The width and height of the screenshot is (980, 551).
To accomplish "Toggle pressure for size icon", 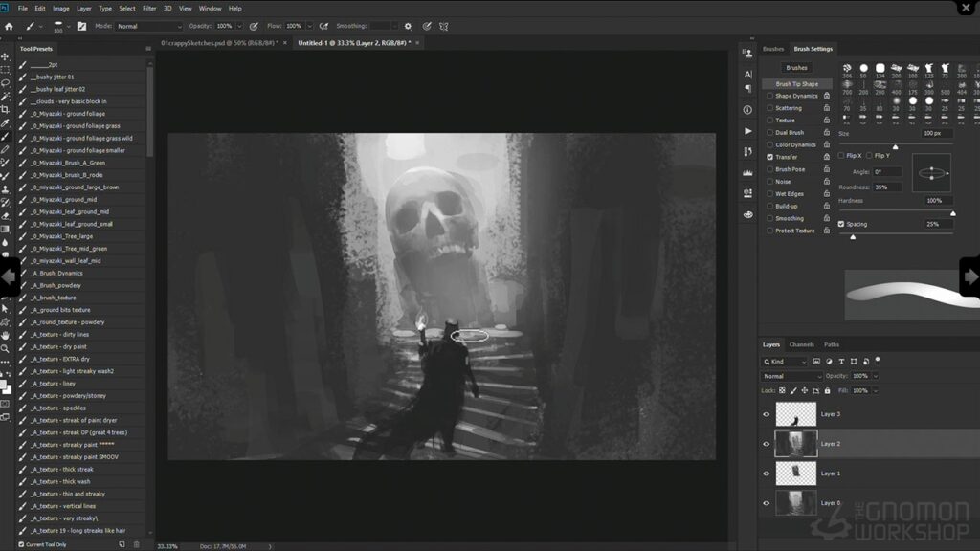I will pyautogui.click(x=427, y=26).
